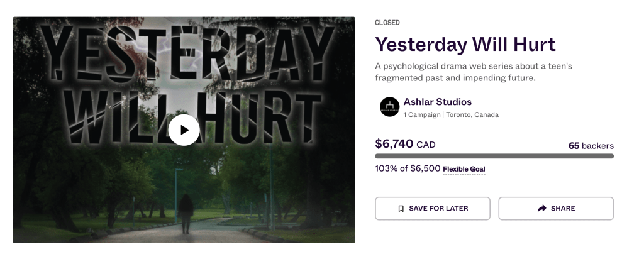The height and width of the screenshot is (259, 644).
Task: Click the 65 backers count
Action: (591, 146)
